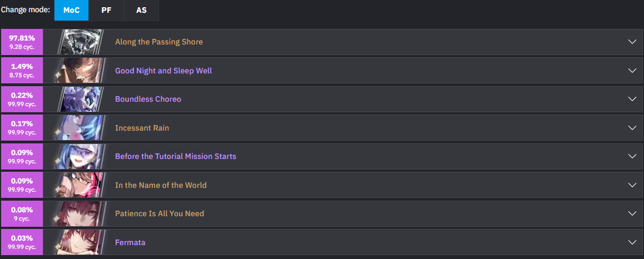Click the Fermata light cone image
644x259 pixels.
coord(80,242)
